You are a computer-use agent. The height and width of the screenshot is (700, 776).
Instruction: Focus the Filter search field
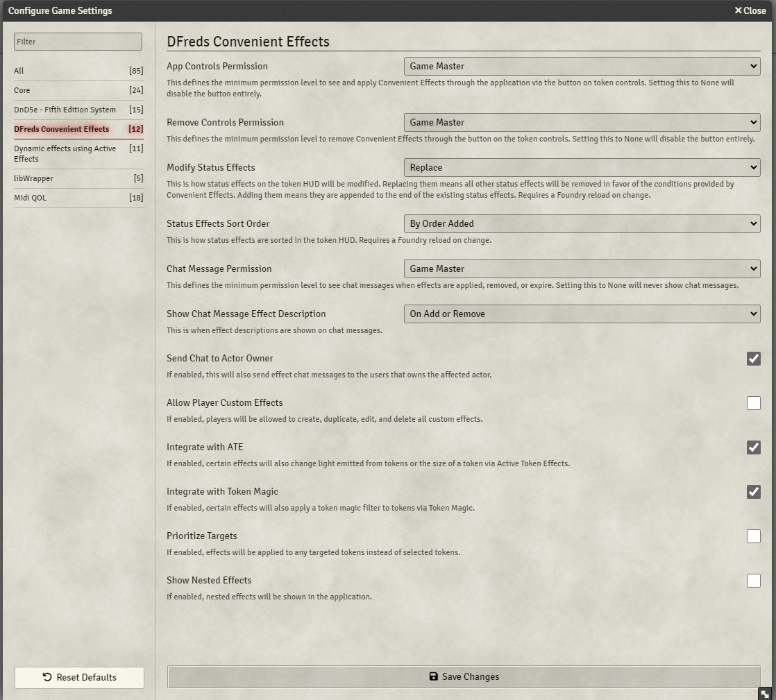tap(78, 42)
